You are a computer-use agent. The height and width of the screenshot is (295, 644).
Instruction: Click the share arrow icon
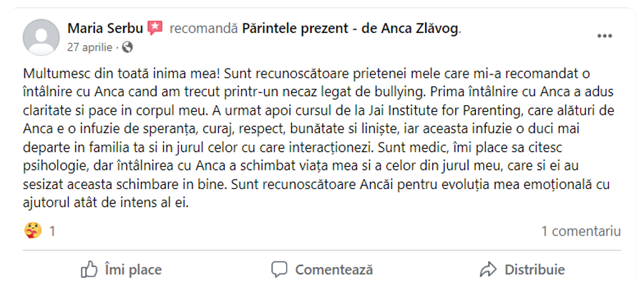pos(489,270)
